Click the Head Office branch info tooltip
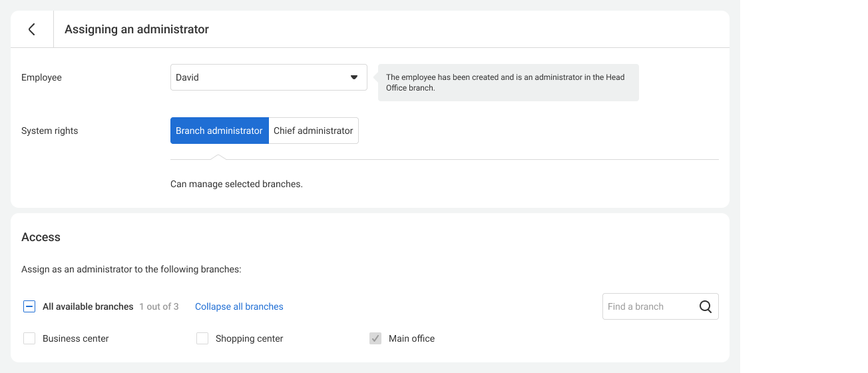Viewport: 868px width, 373px height. [509, 83]
